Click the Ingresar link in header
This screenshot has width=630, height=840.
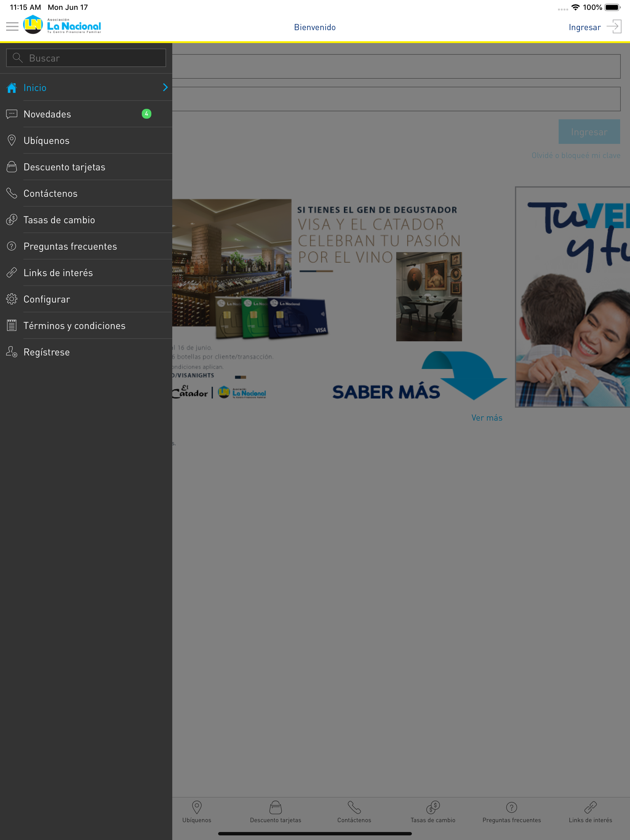click(584, 27)
